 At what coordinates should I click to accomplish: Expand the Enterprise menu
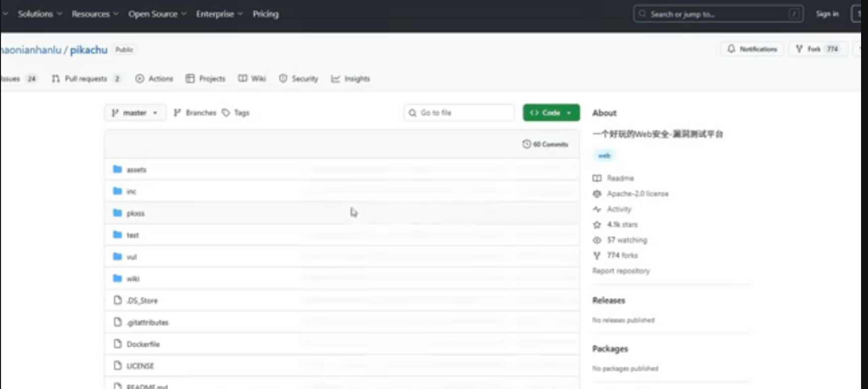(x=219, y=14)
